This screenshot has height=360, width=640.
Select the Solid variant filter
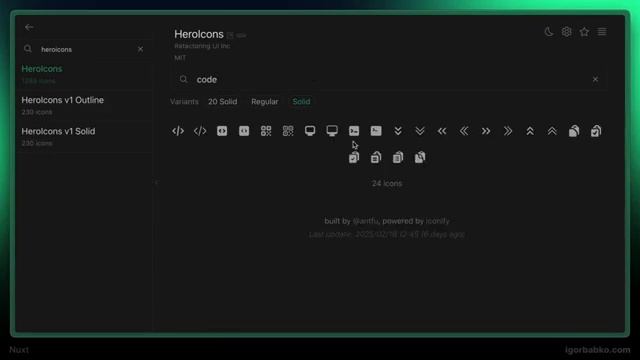[301, 102]
